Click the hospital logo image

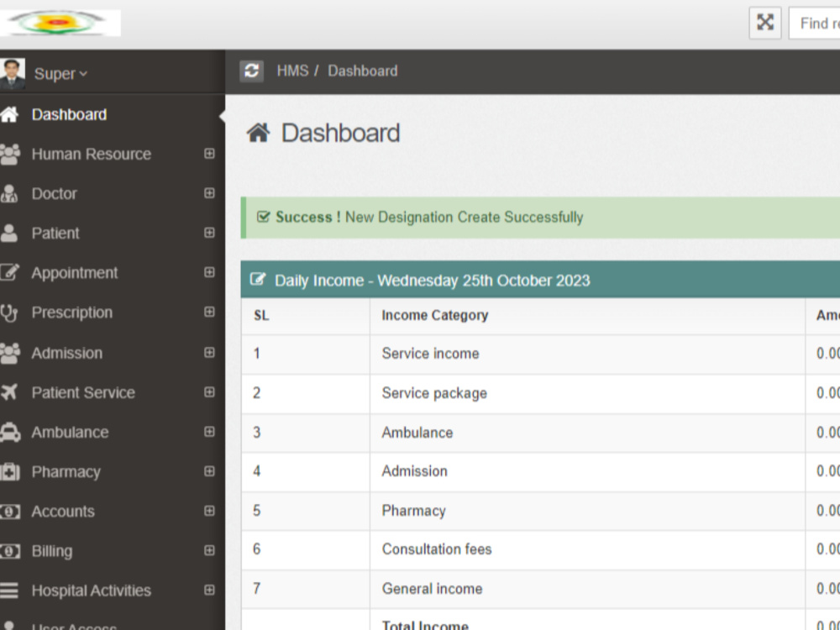(x=59, y=23)
